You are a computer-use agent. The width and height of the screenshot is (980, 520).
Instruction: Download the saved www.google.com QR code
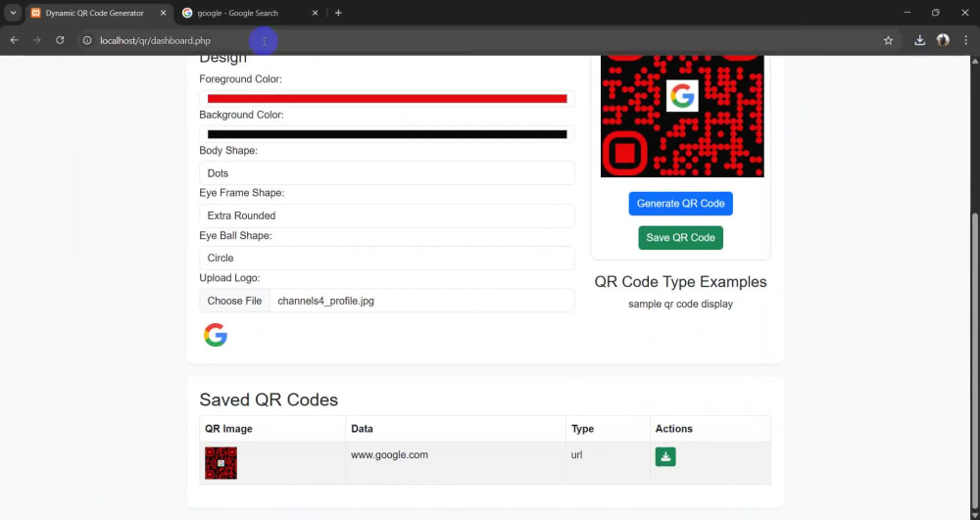coord(665,456)
